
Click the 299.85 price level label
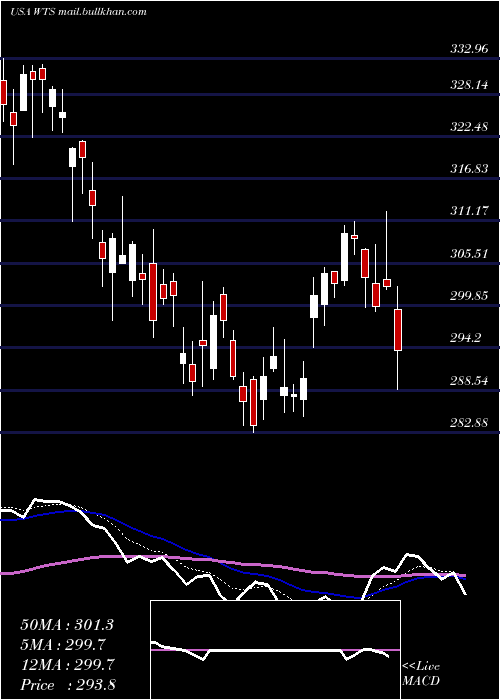(469, 296)
